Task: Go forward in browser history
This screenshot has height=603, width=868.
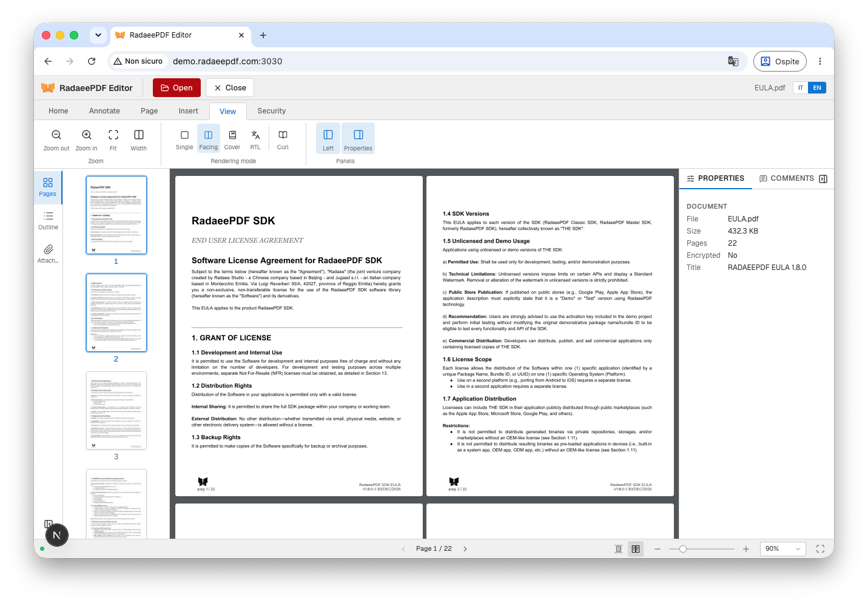Action: 70,61
